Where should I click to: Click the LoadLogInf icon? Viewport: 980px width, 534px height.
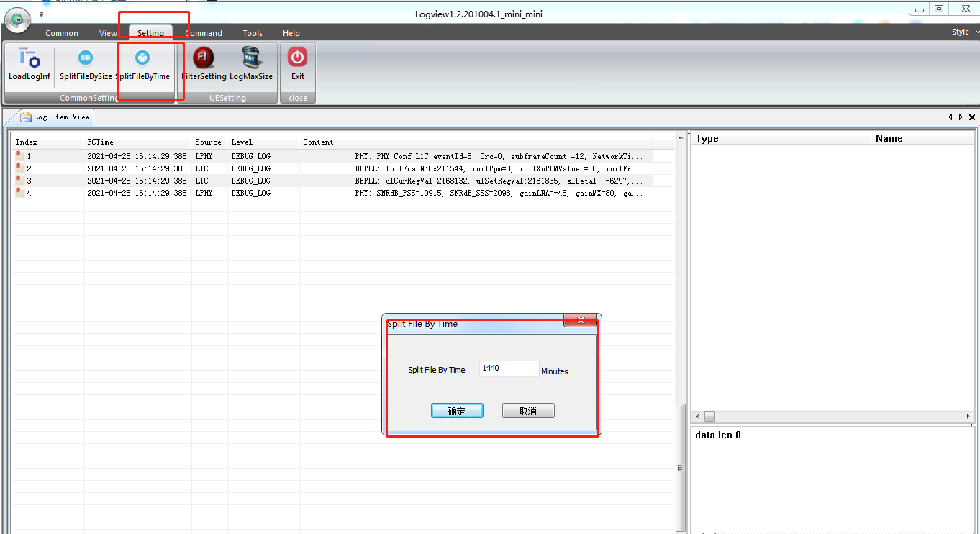click(x=30, y=59)
